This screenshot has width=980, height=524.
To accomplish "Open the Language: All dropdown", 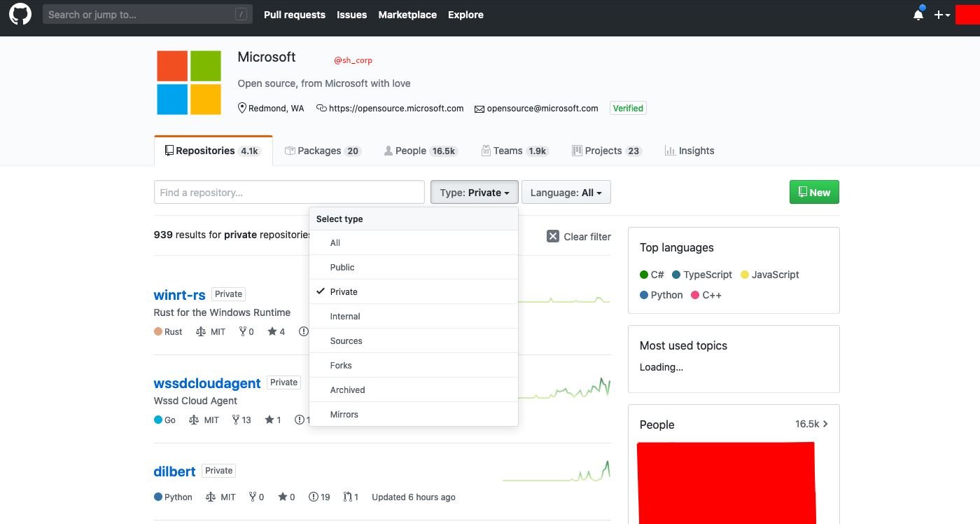I will [566, 192].
